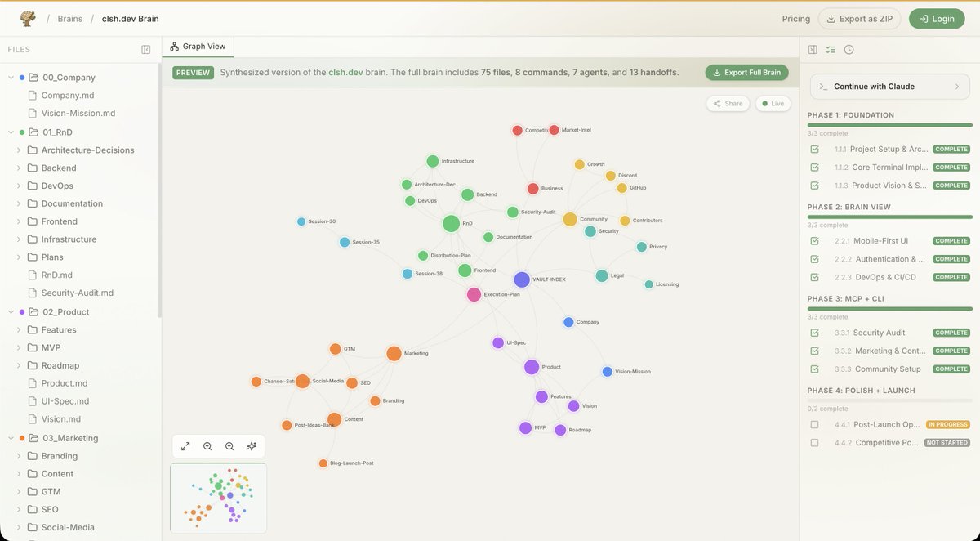Select the Blog-Launch-Post graph node

point(323,463)
